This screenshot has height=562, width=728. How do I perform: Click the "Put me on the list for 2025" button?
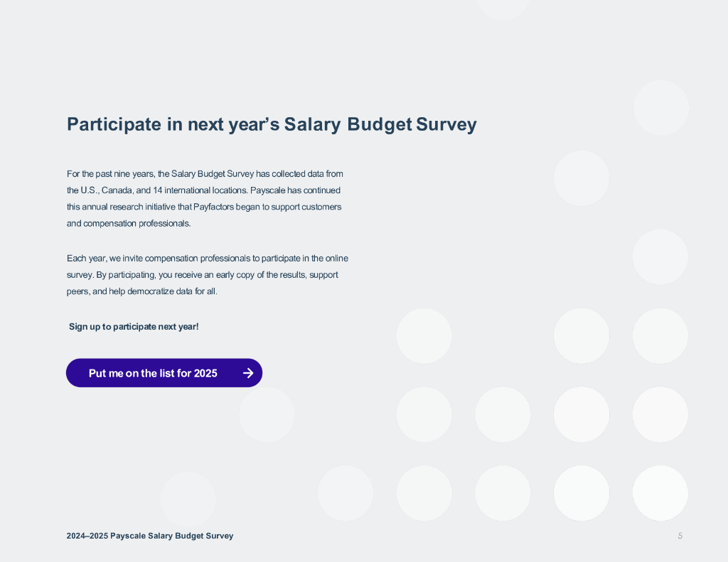click(x=153, y=373)
